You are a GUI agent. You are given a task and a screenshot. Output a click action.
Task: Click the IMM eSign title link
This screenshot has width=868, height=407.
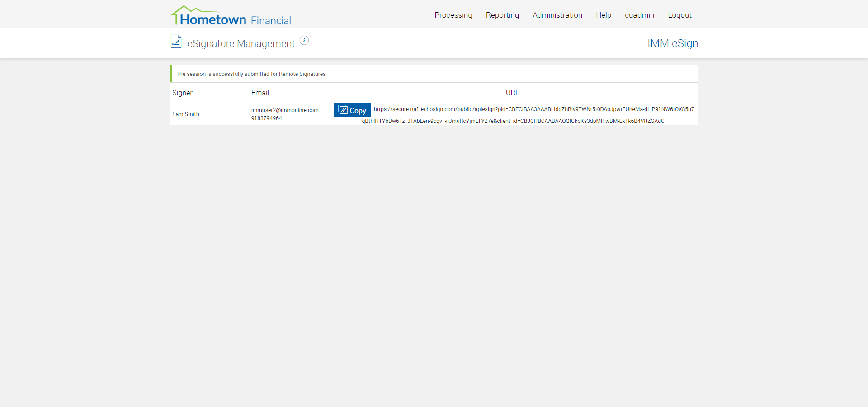click(x=673, y=43)
